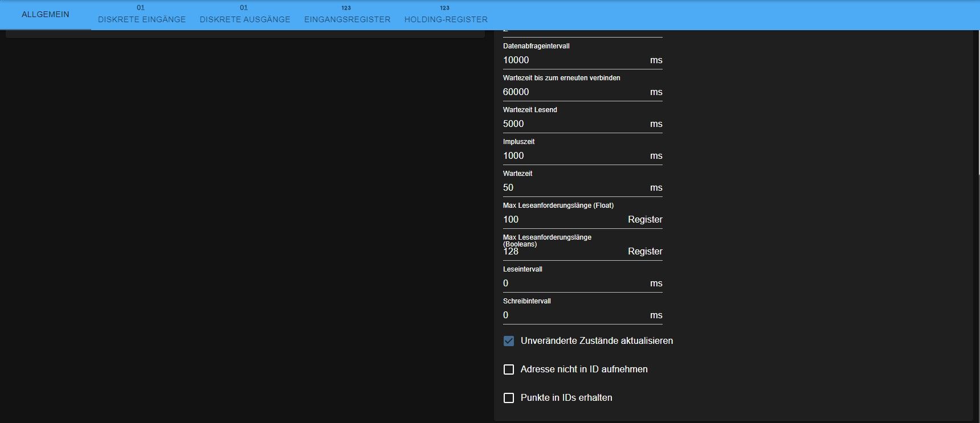Image resolution: width=980 pixels, height=423 pixels.
Task: Click the 123 icon above Eingangsregister
Action: 346,8
